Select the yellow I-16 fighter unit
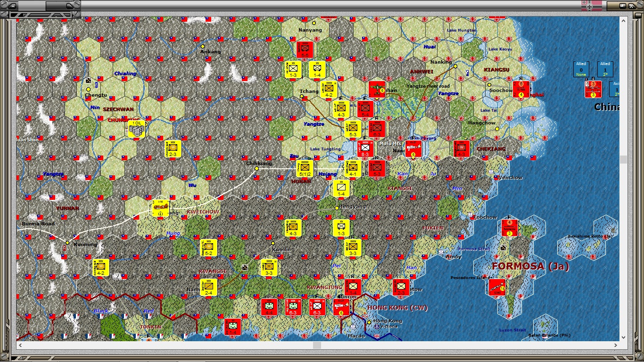The image size is (644, 362). pos(161,208)
